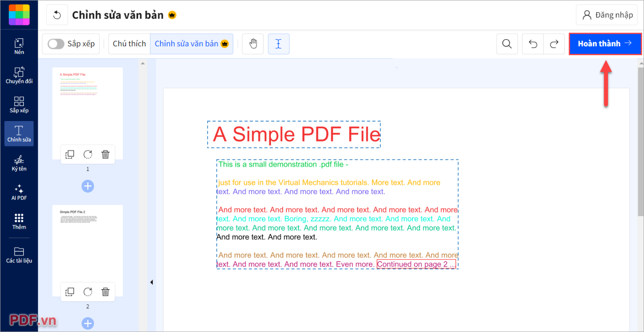
Task: Toggle the Sắp xếp switch
Action: (56, 44)
